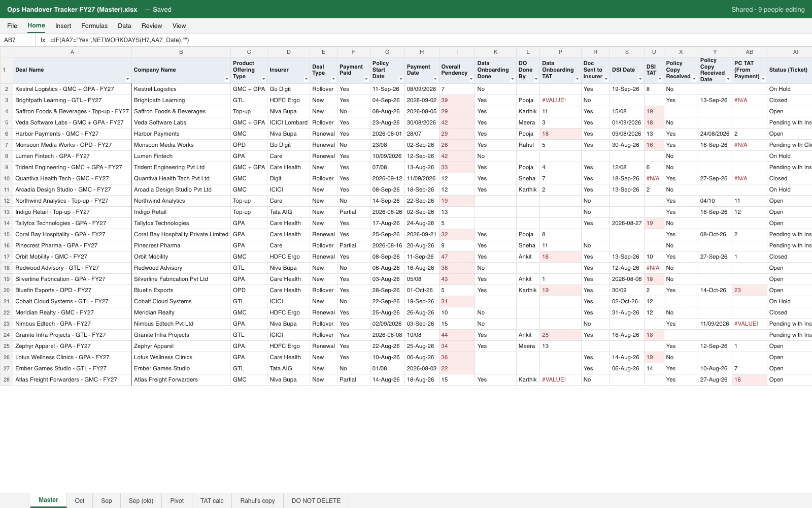Open the Data menu tab
This screenshot has height=508, width=812.
[124, 26]
